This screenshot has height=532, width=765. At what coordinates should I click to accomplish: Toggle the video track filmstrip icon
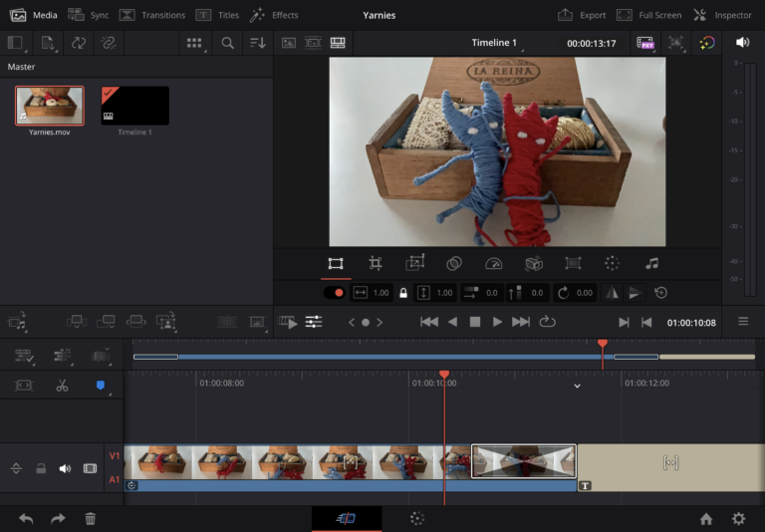[91, 468]
